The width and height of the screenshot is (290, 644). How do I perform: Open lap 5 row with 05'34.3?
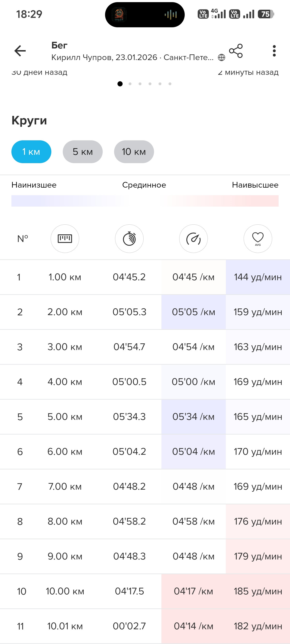pos(145,417)
